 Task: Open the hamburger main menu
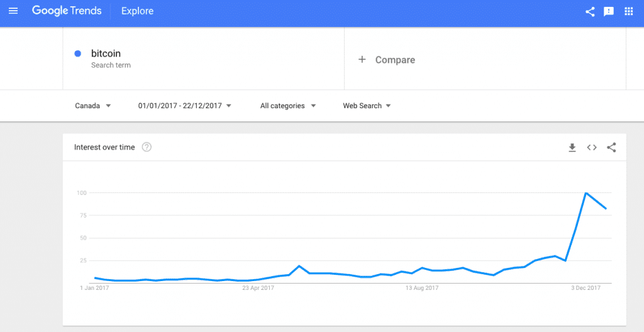[13, 11]
